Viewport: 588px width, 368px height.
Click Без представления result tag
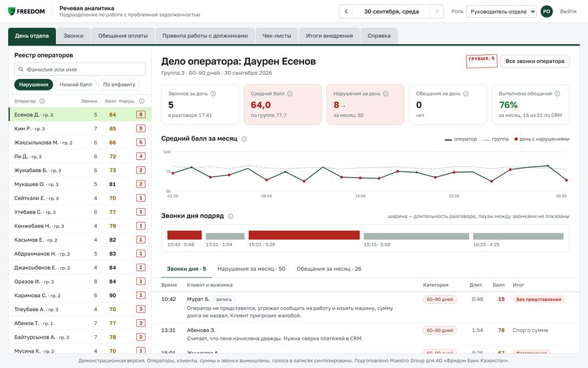click(539, 299)
